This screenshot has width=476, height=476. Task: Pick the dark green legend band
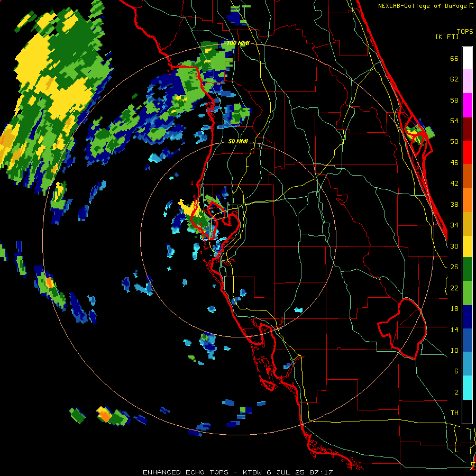(x=467, y=270)
